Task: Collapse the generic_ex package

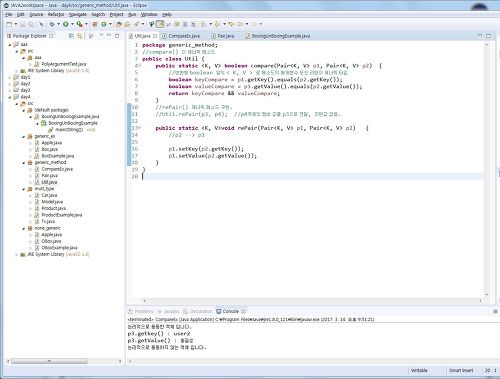Action: [x=23, y=136]
